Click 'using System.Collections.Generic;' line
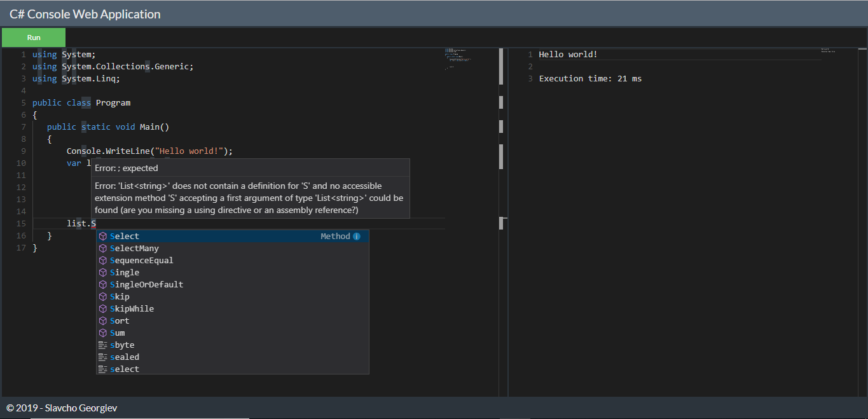The width and height of the screenshot is (868, 419). 113,67
